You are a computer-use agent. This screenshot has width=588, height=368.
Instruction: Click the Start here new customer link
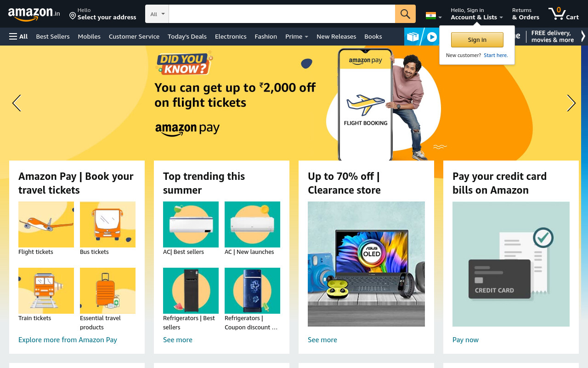coord(496,55)
